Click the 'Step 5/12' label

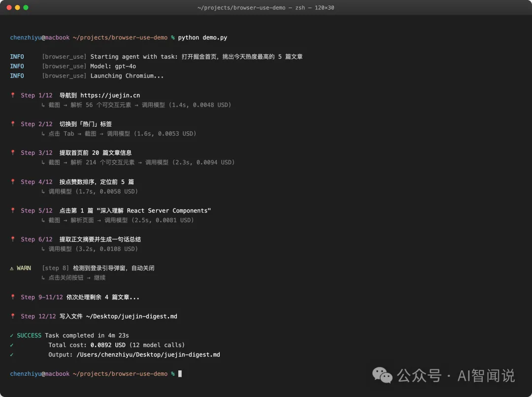(36, 211)
